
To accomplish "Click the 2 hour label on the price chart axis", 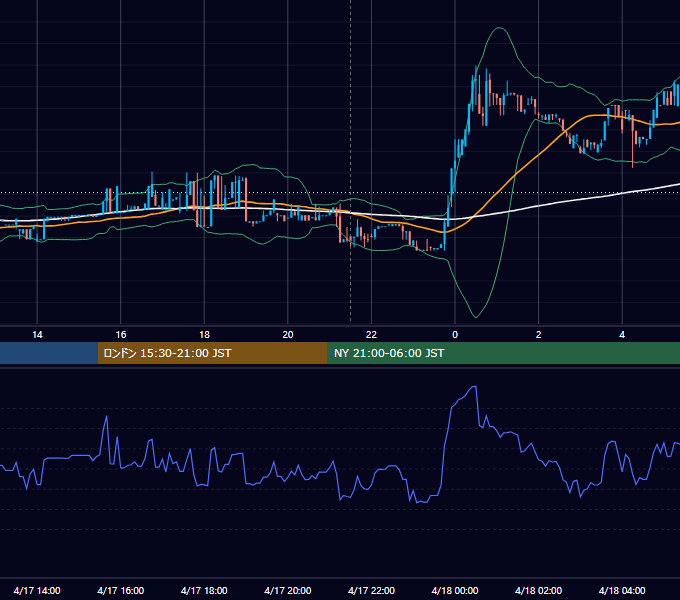I will [539, 335].
